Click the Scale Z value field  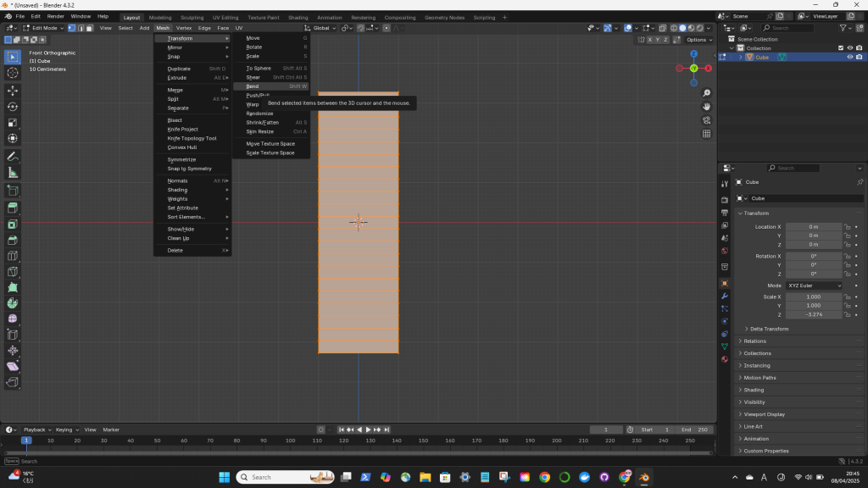click(x=813, y=314)
